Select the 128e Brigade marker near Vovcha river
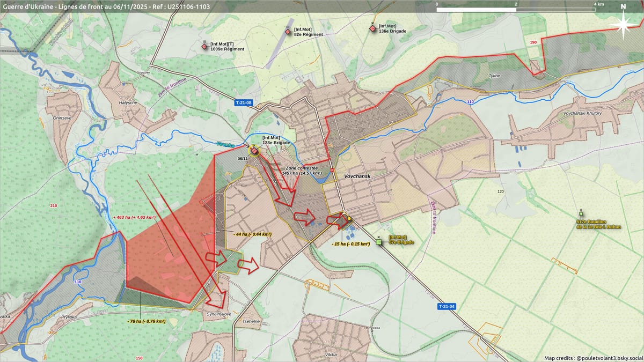Image resolution: width=644 pixels, height=362 pixels. tap(254, 151)
